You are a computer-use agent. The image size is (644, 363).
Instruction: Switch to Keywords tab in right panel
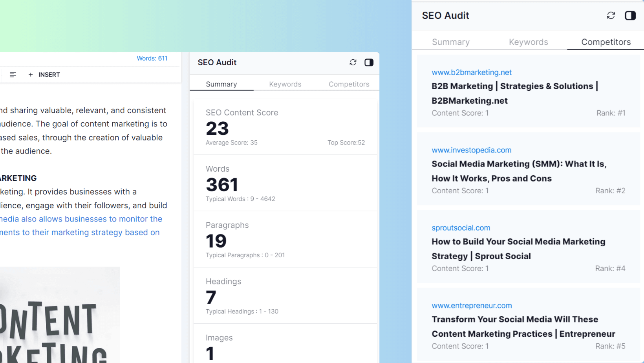tap(528, 42)
